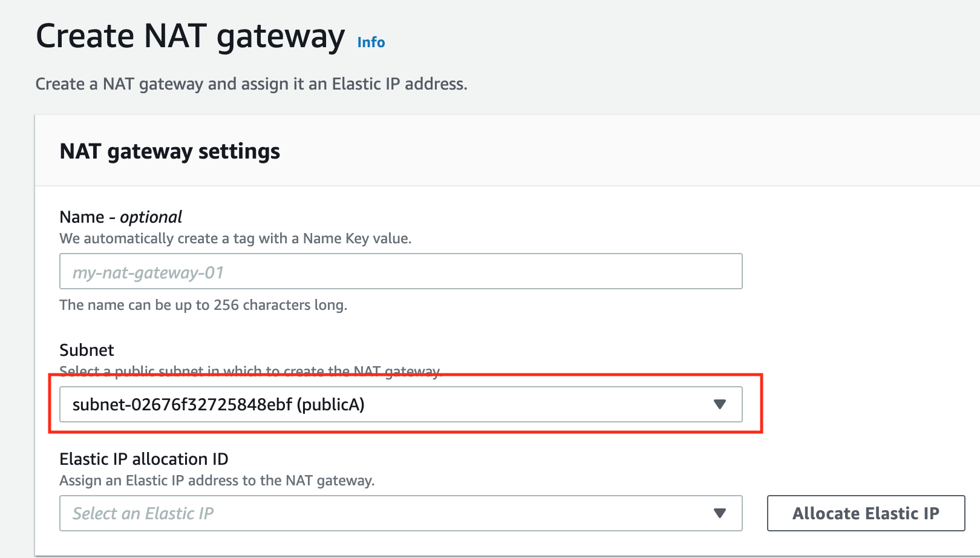This screenshot has height=558, width=980.
Task: Click the 'Elastic IP allocation ID' label
Action: coord(144,459)
